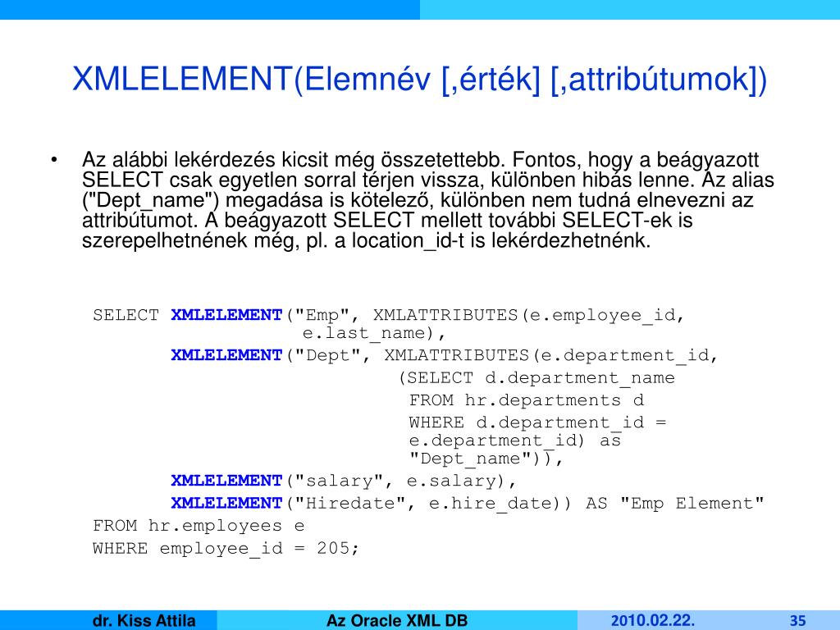Click the line "e.department_id) as"

pyautogui.click(x=515, y=441)
